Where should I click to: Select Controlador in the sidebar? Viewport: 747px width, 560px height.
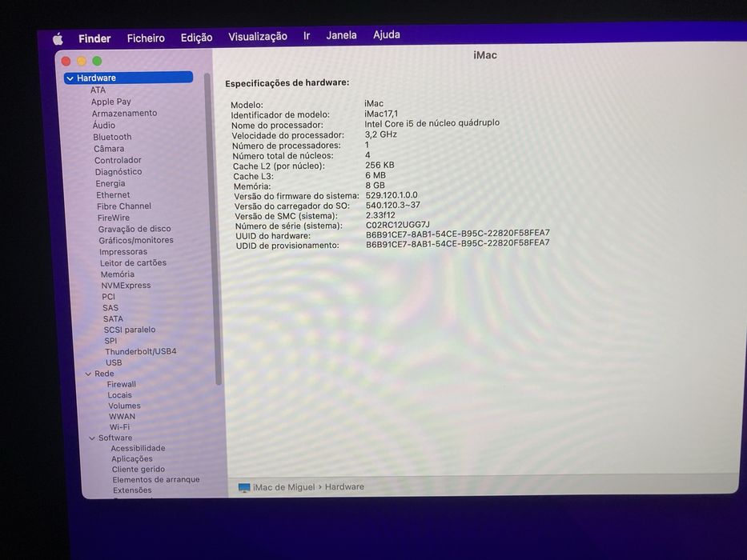[x=118, y=161]
